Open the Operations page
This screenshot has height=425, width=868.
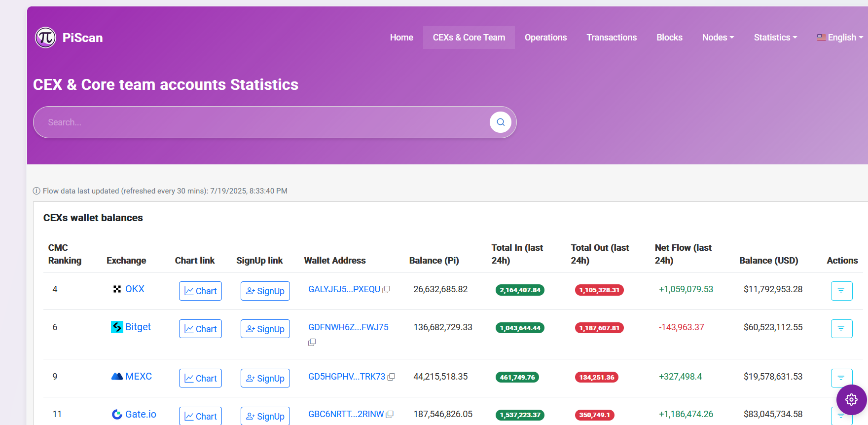[545, 38]
